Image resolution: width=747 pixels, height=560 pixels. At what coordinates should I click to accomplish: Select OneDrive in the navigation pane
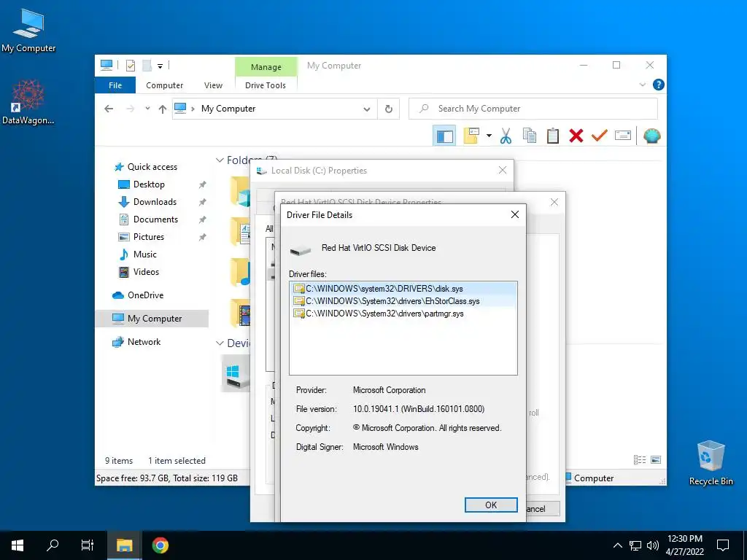pyautogui.click(x=145, y=295)
